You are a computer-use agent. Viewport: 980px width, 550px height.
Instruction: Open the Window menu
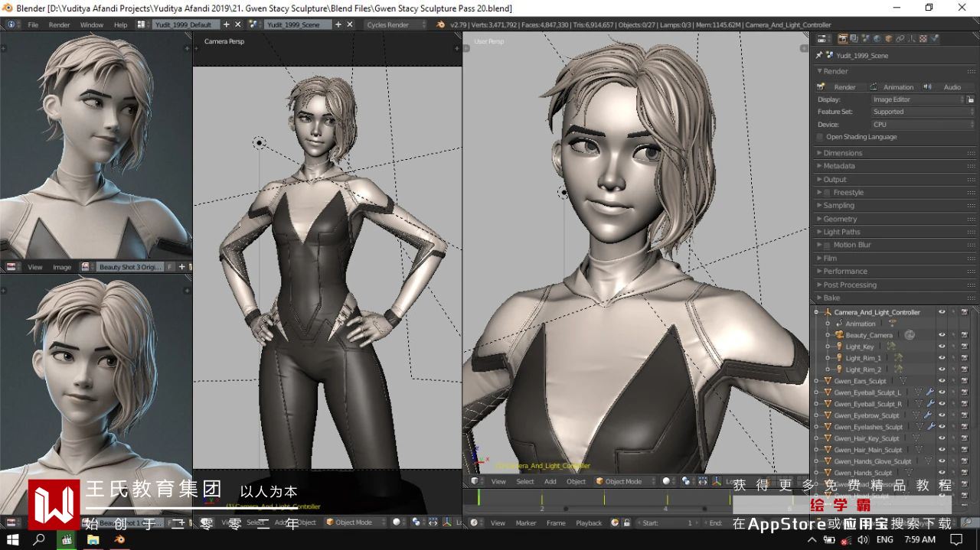click(x=92, y=24)
